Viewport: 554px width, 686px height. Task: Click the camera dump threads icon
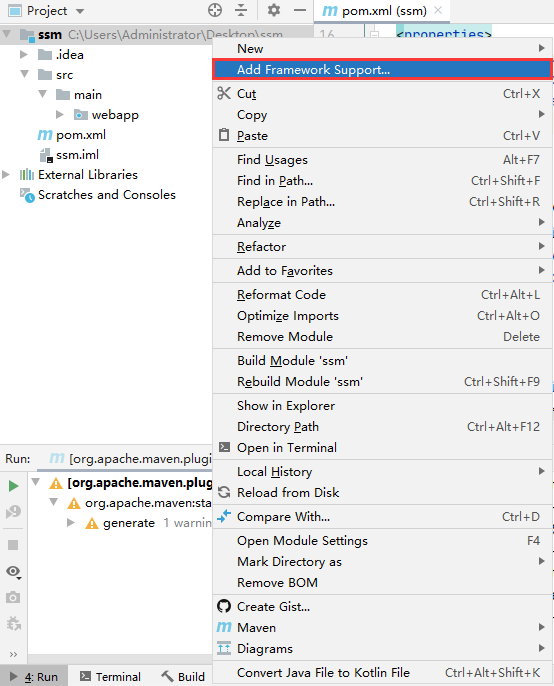pos(13,597)
